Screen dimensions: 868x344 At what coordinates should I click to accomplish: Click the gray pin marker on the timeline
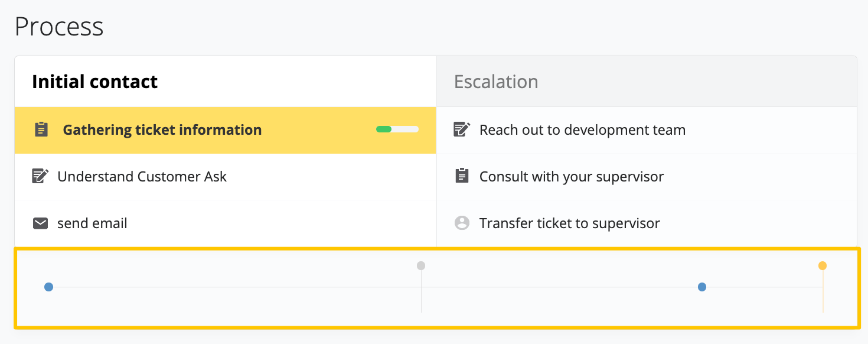[421, 266]
